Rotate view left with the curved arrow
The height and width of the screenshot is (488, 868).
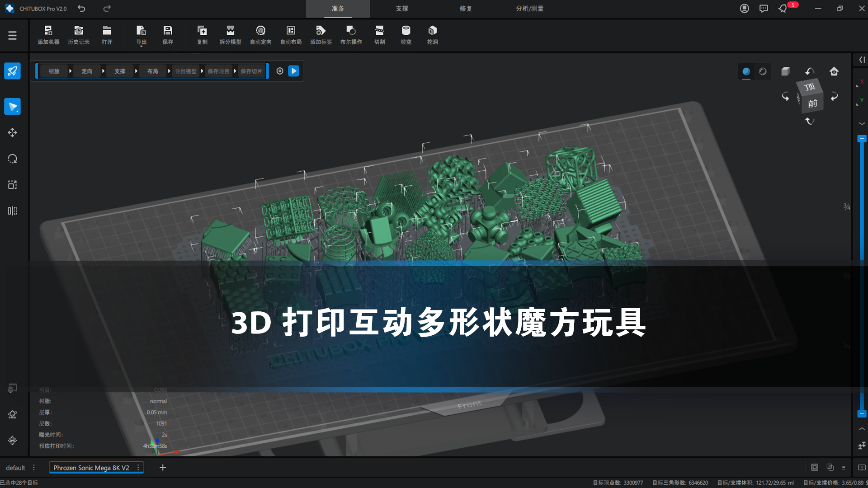[x=785, y=96]
